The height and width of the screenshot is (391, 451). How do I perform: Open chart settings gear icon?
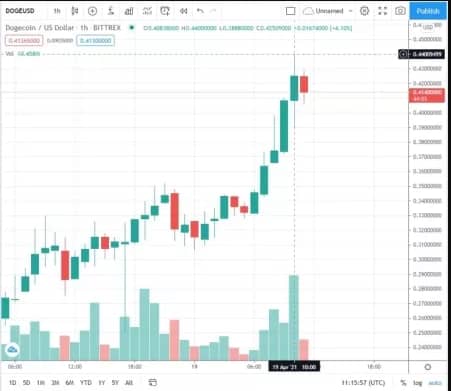[365, 11]
